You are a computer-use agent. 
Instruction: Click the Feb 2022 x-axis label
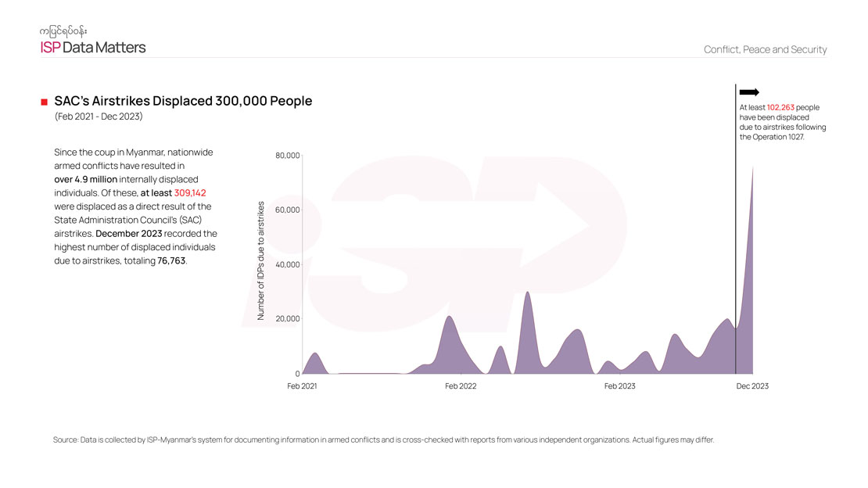point(461,386)
